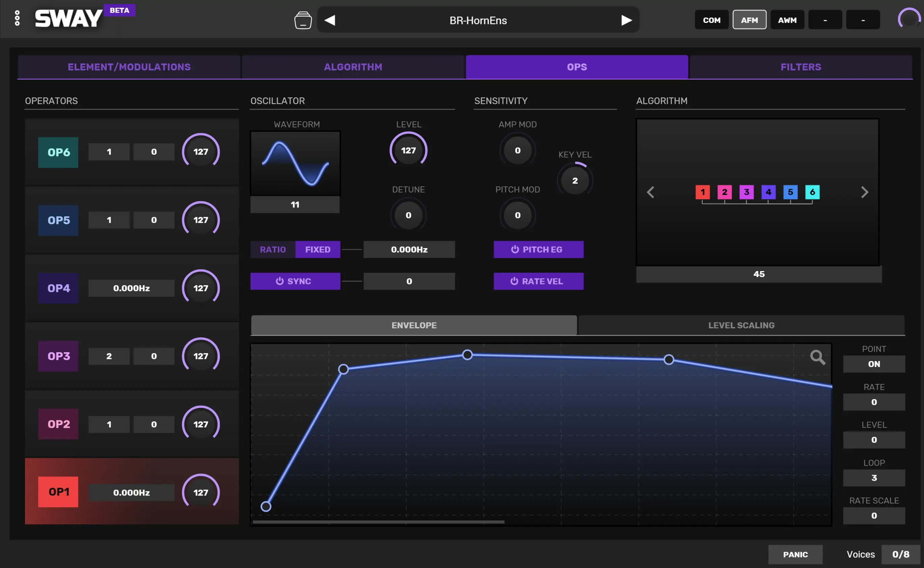Click the fixed frequency 0.000Hz field beside FIXED
924x568 pixels.
pyautogui.click(x=409, y=249)
